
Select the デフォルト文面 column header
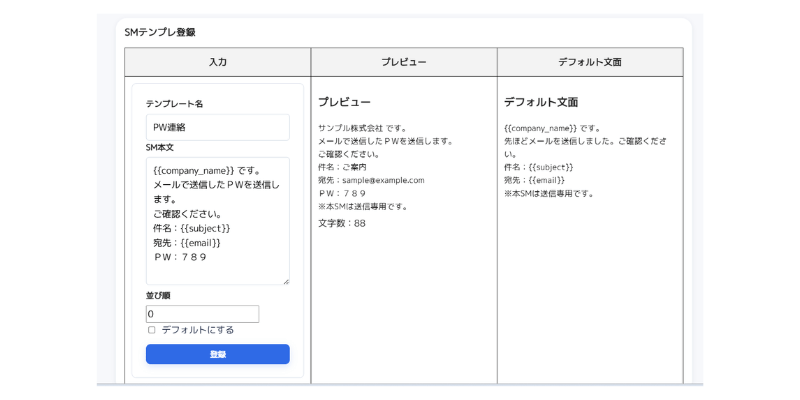590,62
